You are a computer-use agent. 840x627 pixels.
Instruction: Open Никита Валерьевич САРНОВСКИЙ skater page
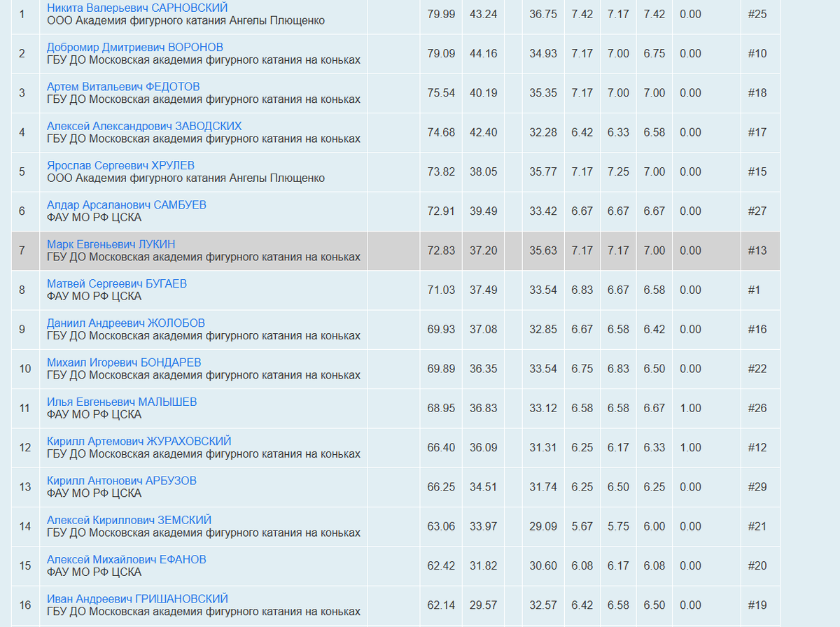[137, 8]
